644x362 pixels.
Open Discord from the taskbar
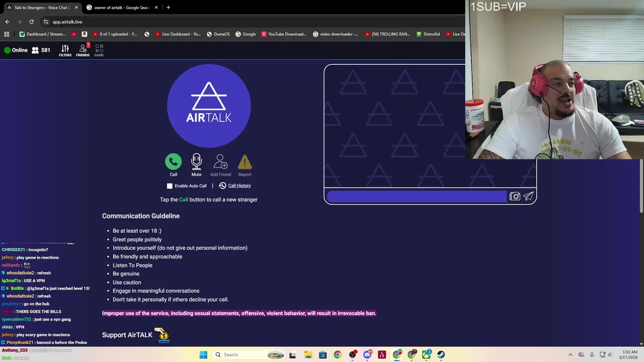tap(367, 354)
